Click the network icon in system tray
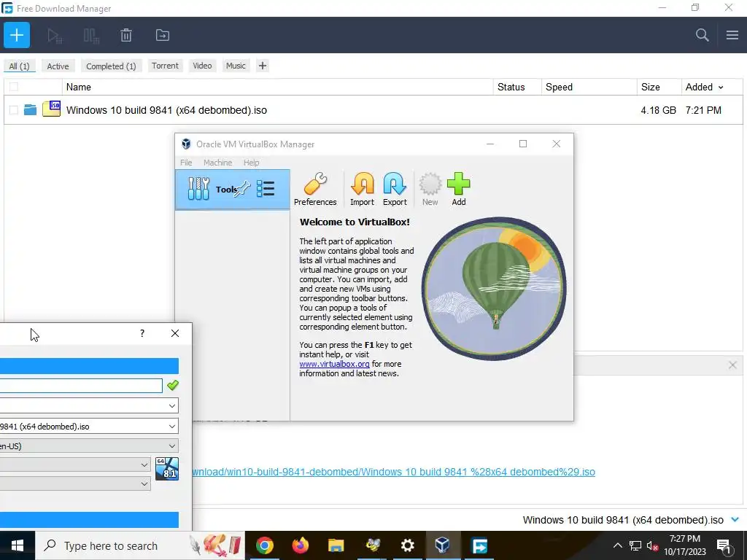The width and height of the screenshot is (747, 560). pyautogui.click(x=635, y=545)
